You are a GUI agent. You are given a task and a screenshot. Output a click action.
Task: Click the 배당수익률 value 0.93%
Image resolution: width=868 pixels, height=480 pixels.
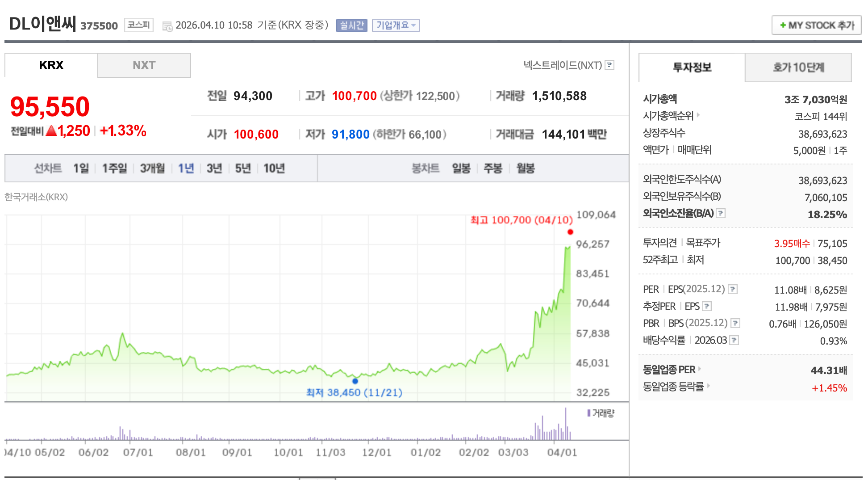(834, 341)
